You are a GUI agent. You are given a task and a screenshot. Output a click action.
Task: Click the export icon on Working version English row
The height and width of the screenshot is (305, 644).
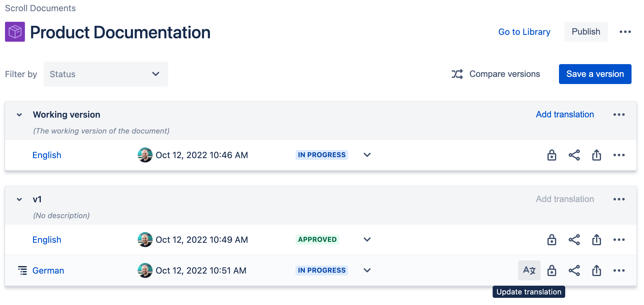[596, 155]
